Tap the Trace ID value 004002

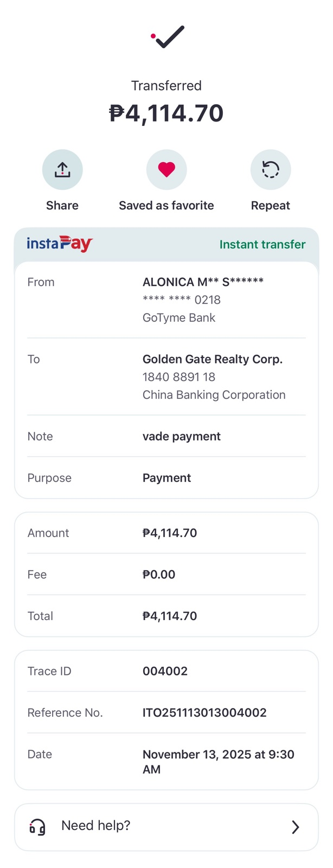tap(165, 671)
